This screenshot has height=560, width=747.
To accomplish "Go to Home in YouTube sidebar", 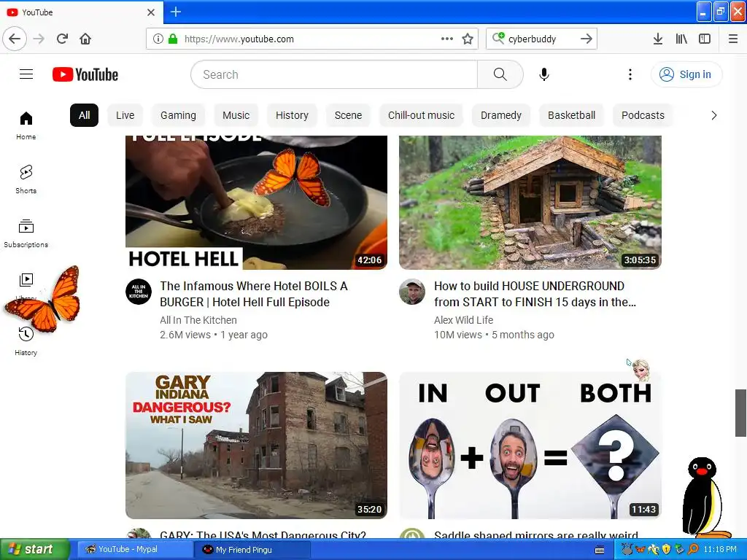I will pyautogui.click(x=26, y=125).
